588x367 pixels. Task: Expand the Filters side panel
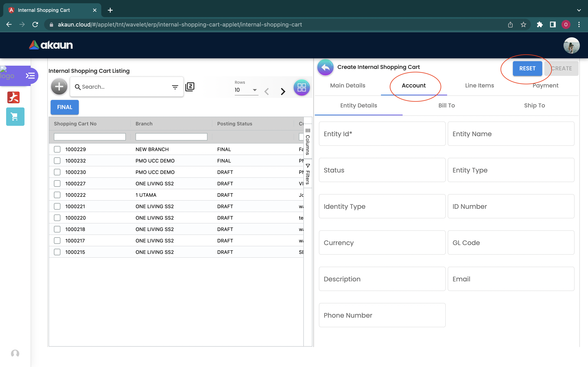pyautogui.click(x=308, y=174)
